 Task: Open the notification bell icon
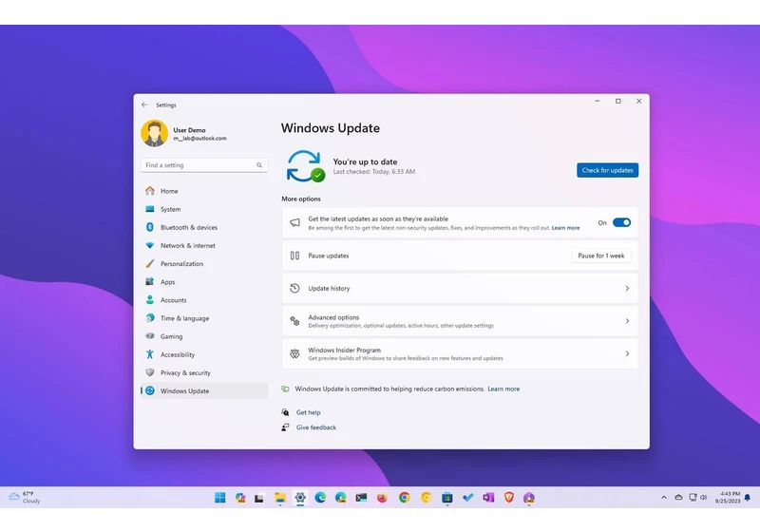(748, 498)
